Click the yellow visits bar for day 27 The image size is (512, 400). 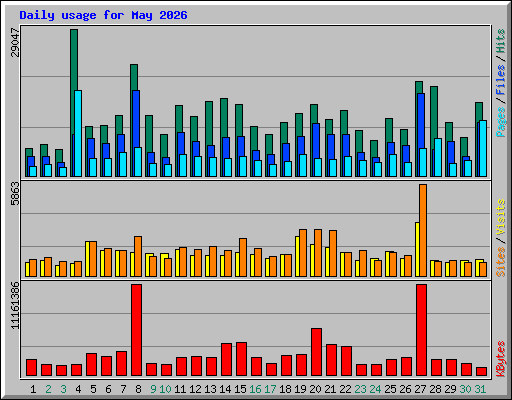click(417, 249)
